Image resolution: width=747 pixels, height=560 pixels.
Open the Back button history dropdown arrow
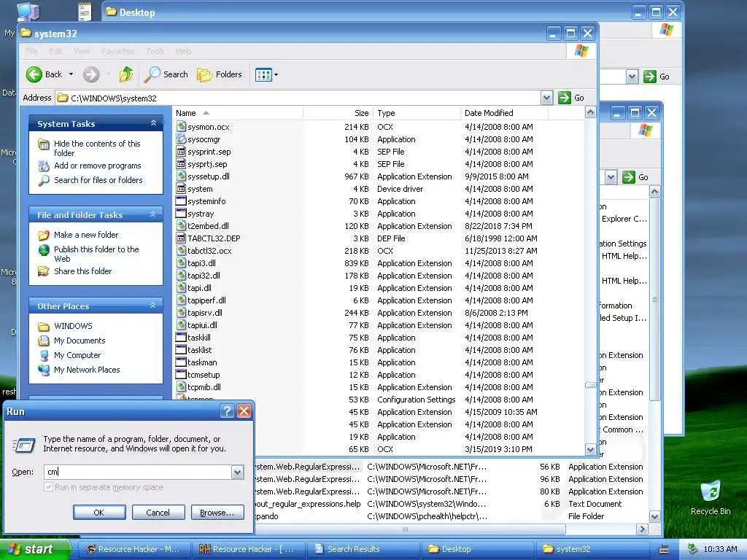click(71, 74)
